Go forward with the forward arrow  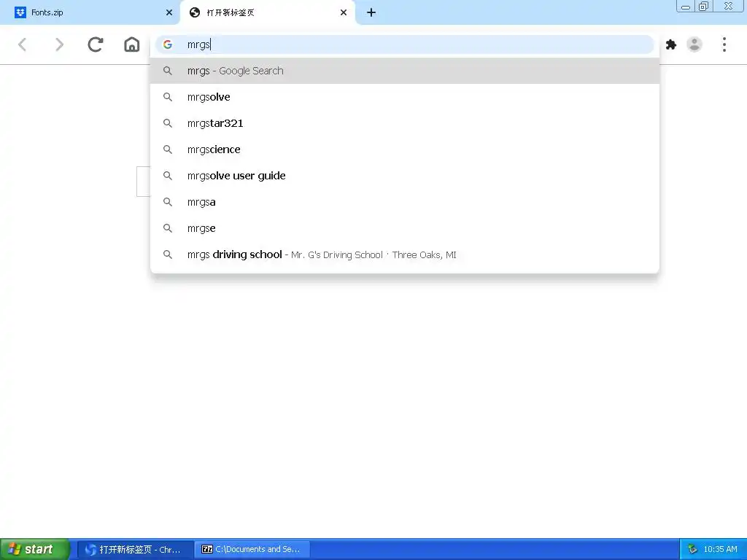point(59,44)
